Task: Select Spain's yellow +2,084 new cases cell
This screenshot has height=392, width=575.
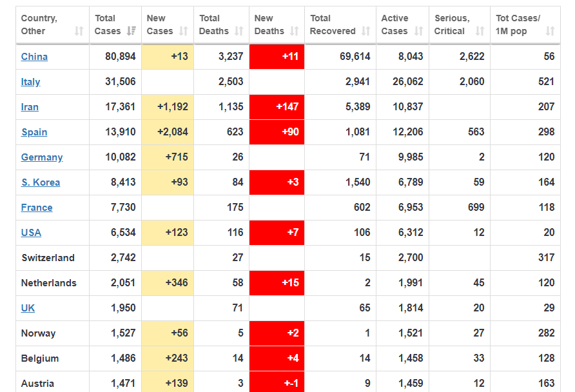Action: (168, 132)
